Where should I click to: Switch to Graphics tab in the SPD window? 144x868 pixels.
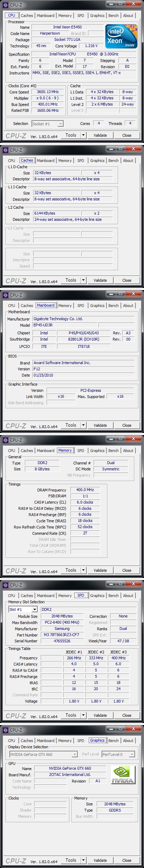click(97, 596)
